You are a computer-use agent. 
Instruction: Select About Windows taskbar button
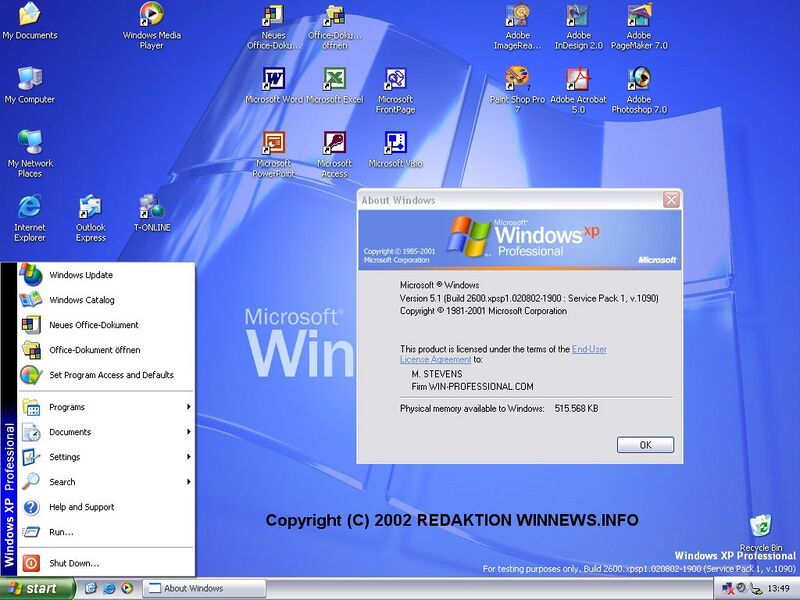(x=207, y=588)
